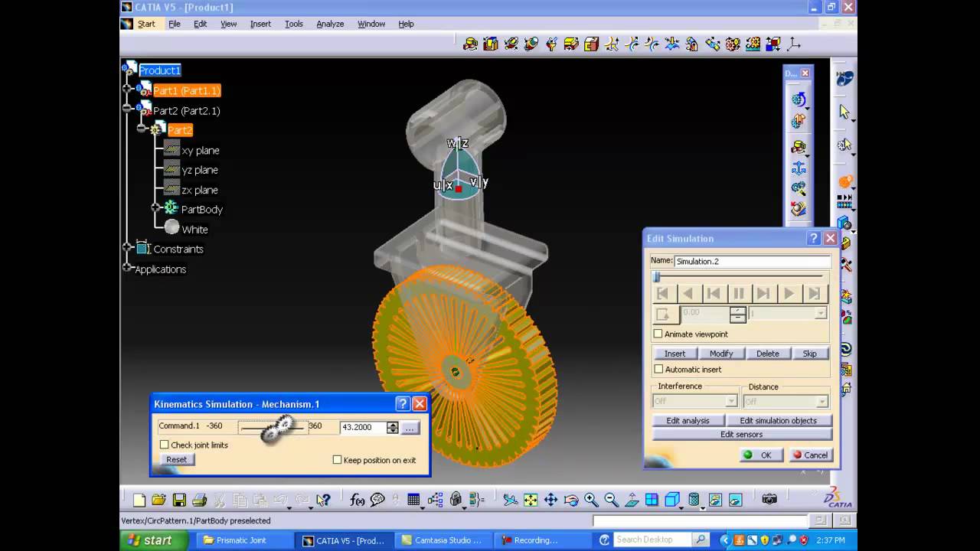Toggle Animate viewpoint checkbox

pos(658,334)
